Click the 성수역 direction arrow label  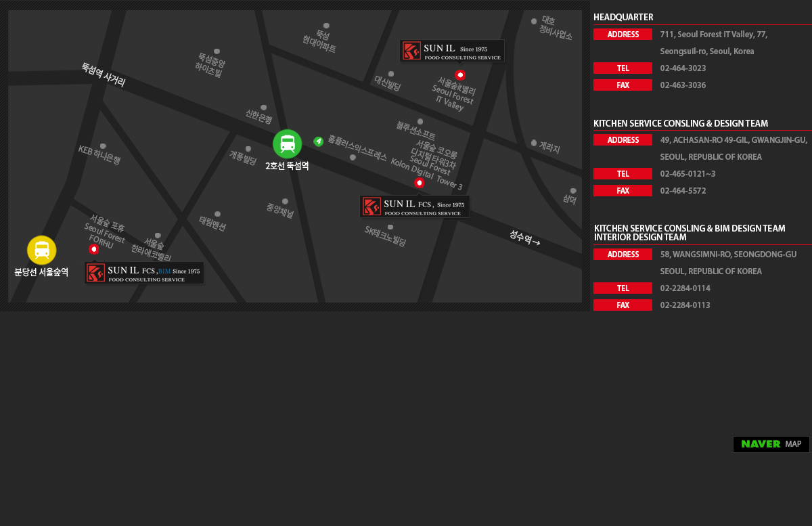[524, 238]
